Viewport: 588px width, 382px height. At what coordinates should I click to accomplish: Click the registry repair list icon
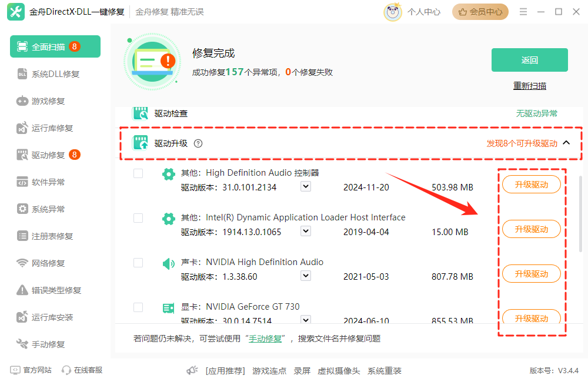coord(22,236)
